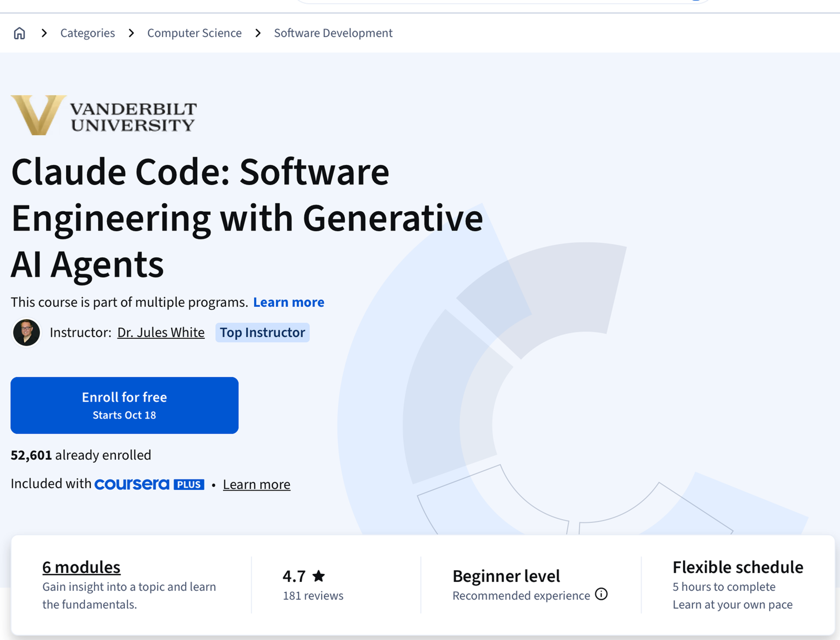Go to the home breadcrumb icon
The image size is (840, 640).
19,33
